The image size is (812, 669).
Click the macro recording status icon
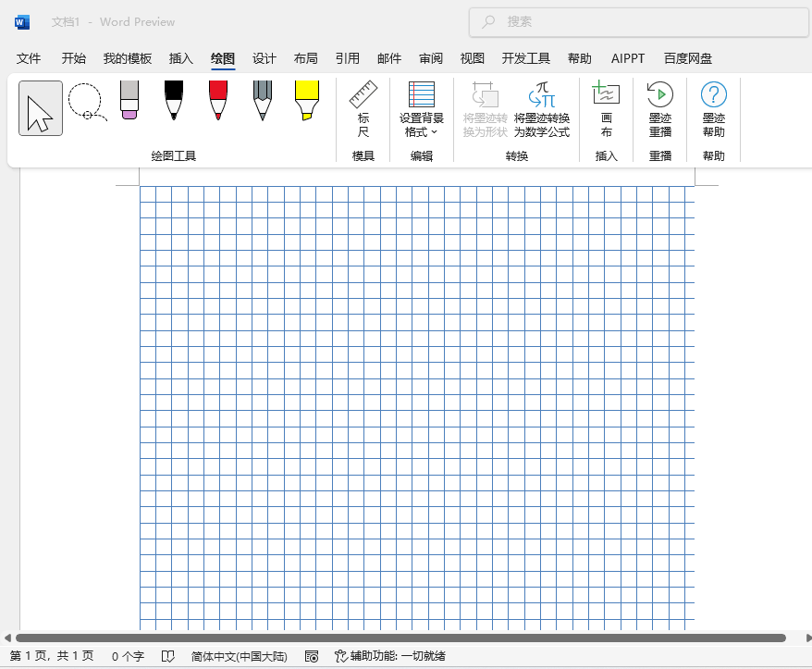click(312, 657)
